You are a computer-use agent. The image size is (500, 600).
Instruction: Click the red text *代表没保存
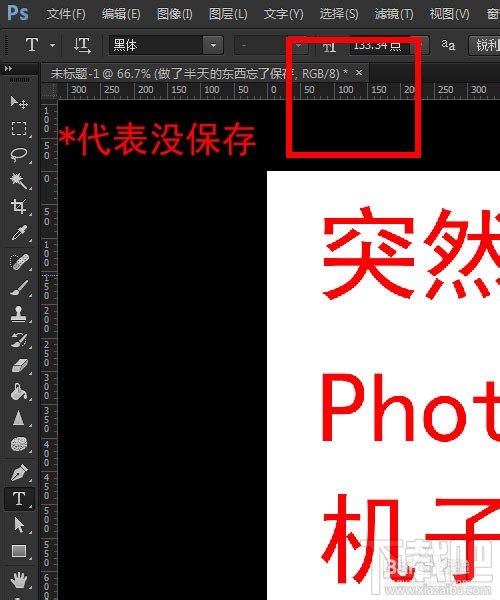pyautogui.click(x=157, y=139)
